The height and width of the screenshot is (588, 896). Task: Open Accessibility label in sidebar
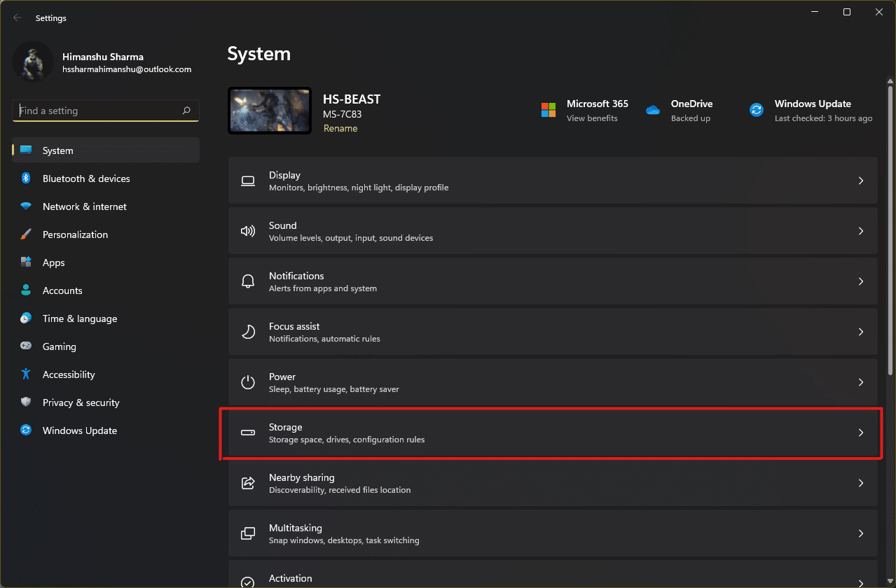(69, 374)
